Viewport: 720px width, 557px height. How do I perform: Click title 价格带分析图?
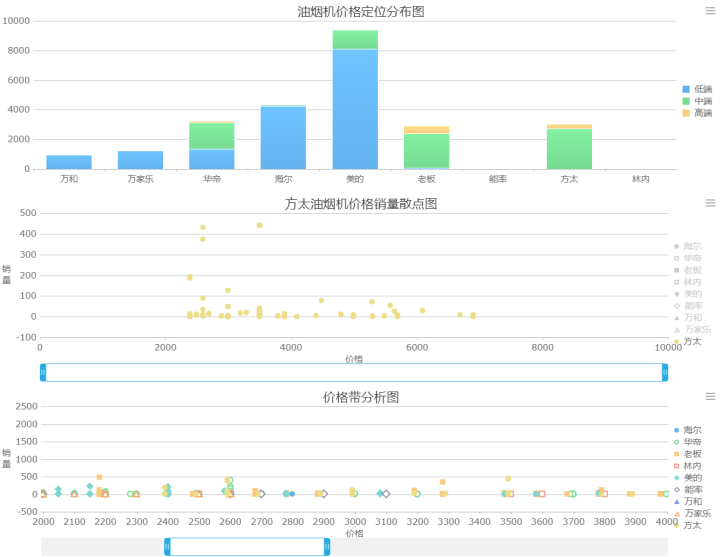pyautogui.click(x=360, y=397)
